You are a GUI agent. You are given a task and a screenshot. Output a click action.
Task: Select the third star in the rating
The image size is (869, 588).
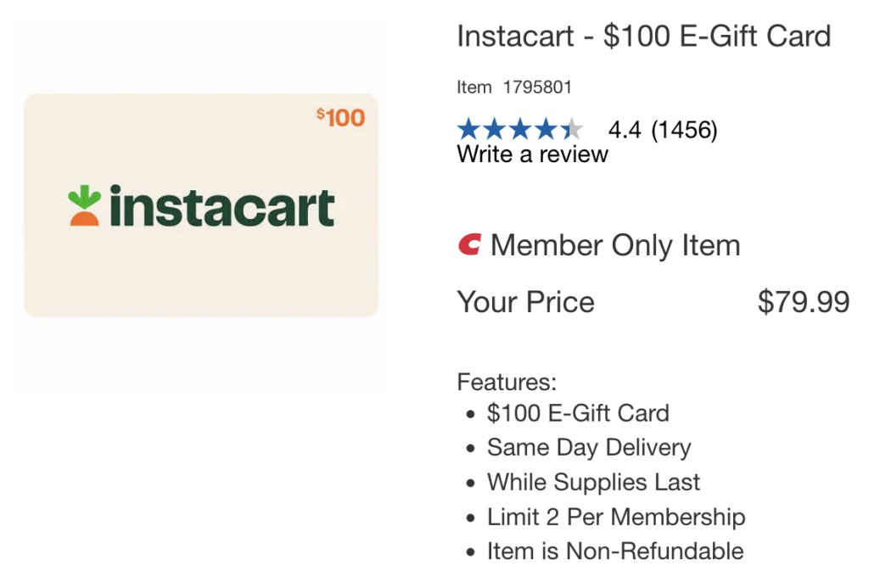coord(519,128)
